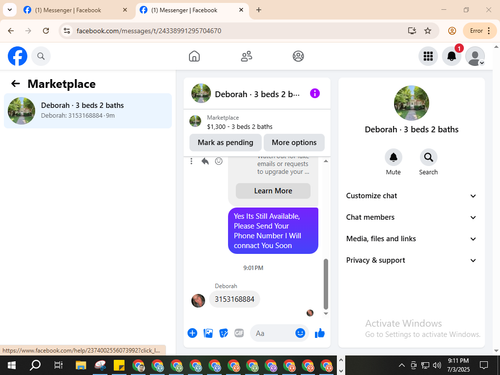Image resolution: width=500 pixels, height=375 pixels.
Task: Click the 3153168884 phone number message
Action: [x=234, y=299]
